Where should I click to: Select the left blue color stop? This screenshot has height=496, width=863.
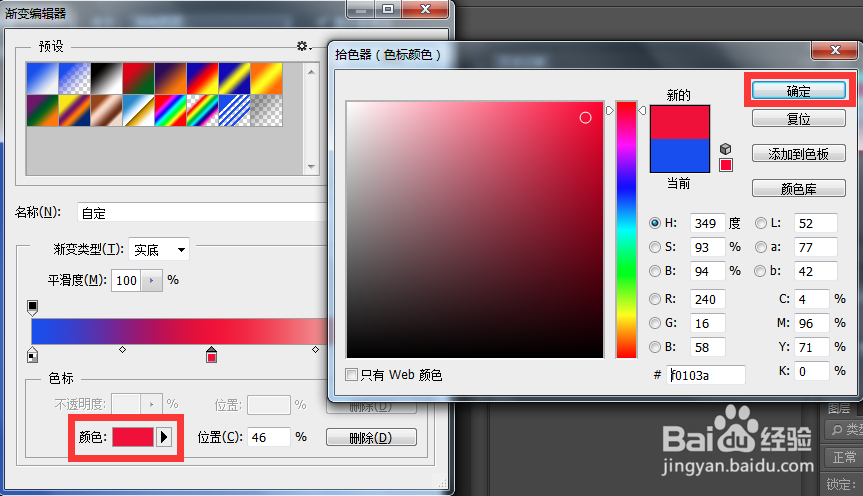(32, 355)
